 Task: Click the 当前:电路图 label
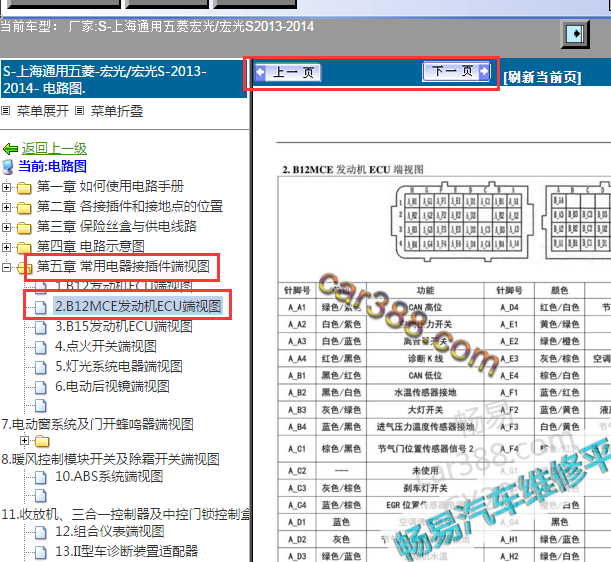53,166
